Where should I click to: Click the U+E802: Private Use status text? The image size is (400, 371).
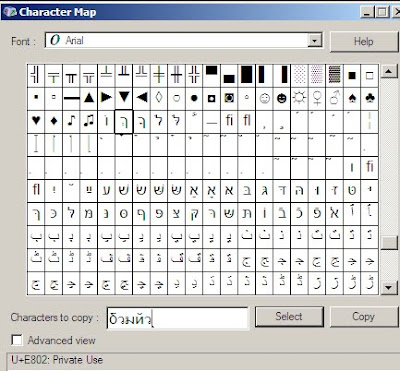point(57,360)
